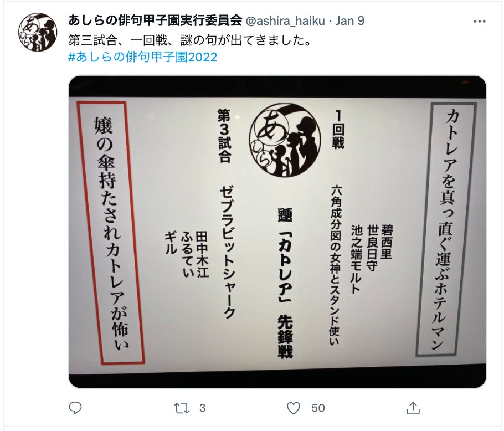The image size is (504, 431).
Task: Click the @ashira_haiku handle
Action: [x=285, y=21]
